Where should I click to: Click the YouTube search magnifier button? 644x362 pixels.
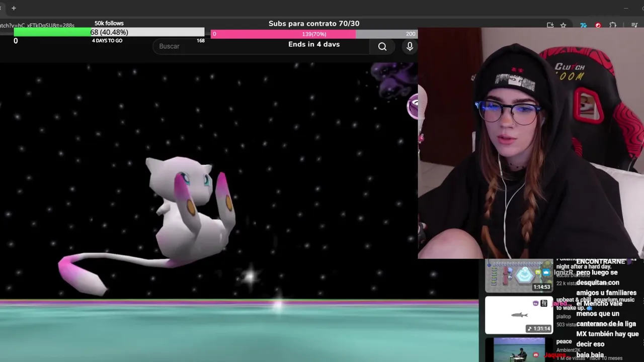click(382, 46)
